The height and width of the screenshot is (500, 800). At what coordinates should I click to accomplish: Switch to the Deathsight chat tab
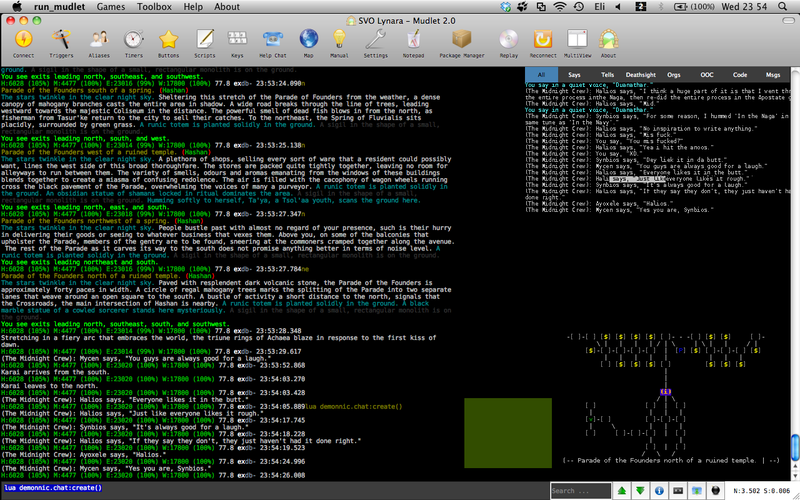pos(640,74)
